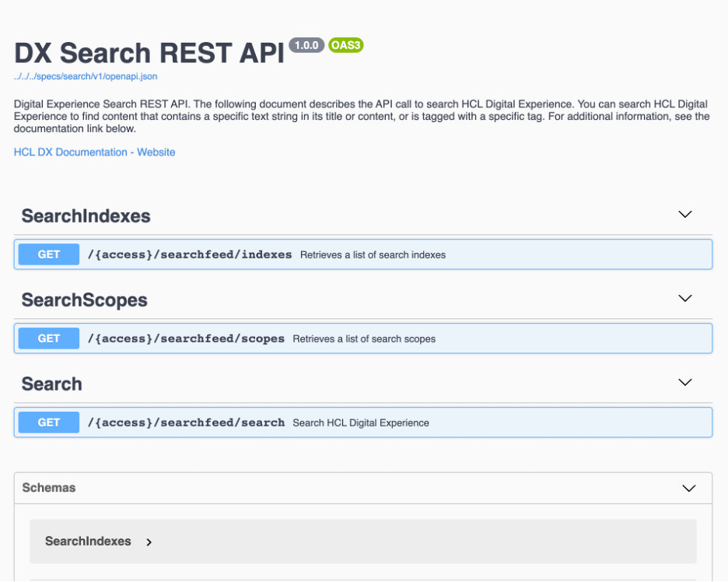Click the /{access}/searchfeed/indexes endpoint path
728x582 pixels.
pyautogui.click(x=189, y=254)
